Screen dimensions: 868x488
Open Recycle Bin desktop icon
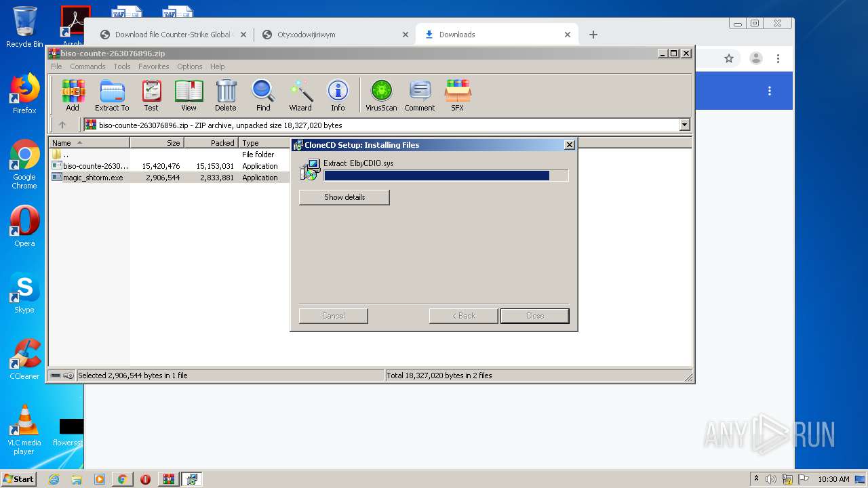click(x=24, y=27)
